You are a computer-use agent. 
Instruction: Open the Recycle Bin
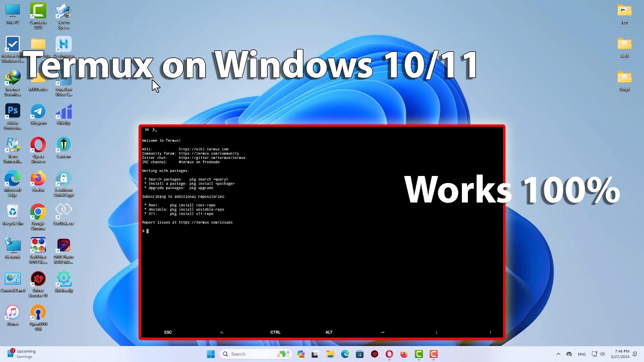[x=12, y=215]
